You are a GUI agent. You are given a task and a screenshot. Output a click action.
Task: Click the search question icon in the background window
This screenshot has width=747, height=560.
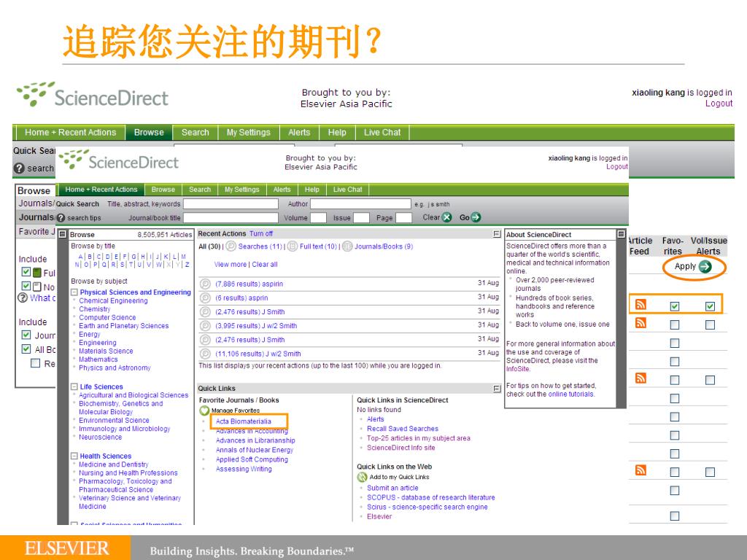point(19,168)
